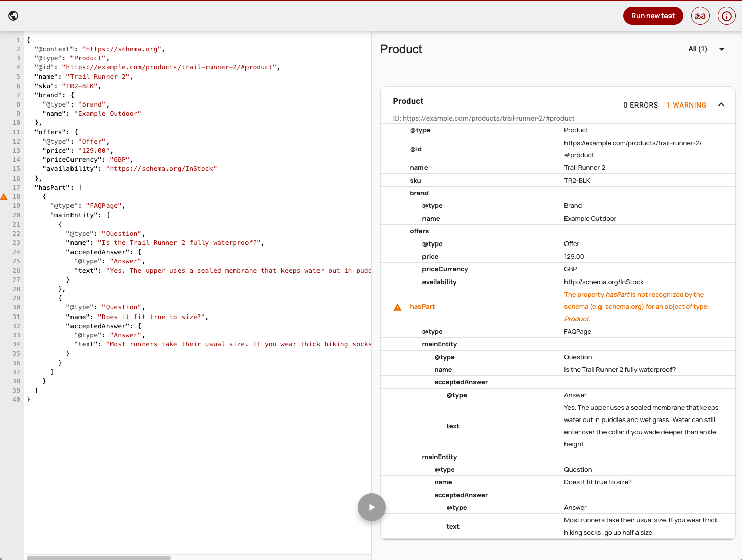Click the answer text starting 'Yes. The upper uses'
Viewport: 742px width, 560px height.
641,426
